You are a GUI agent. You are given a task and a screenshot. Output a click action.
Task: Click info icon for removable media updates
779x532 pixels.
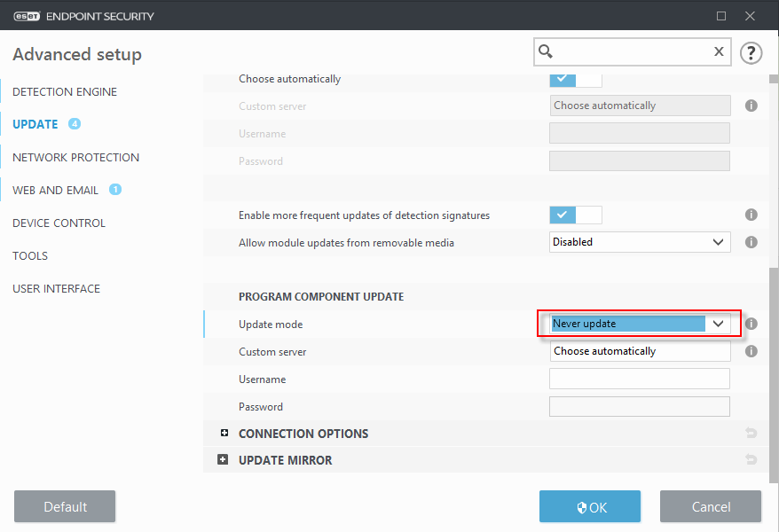751,242
